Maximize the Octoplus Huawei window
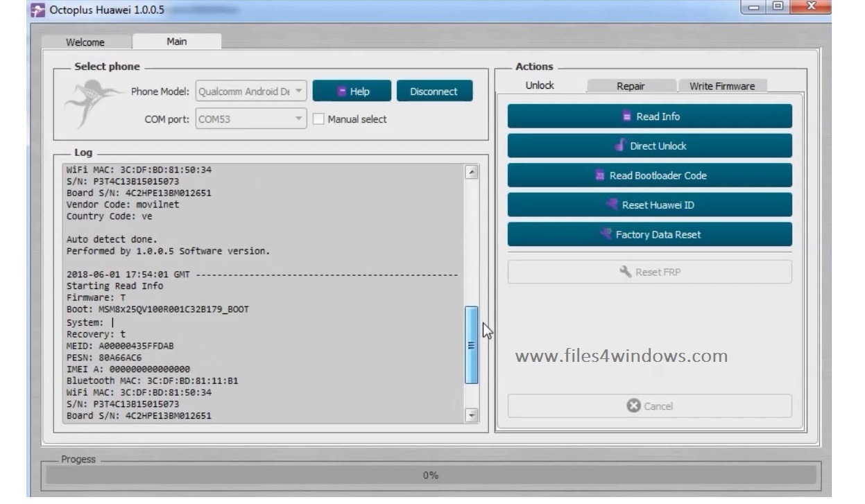Viewport: 865px width, 504px height. pos(777,7)
